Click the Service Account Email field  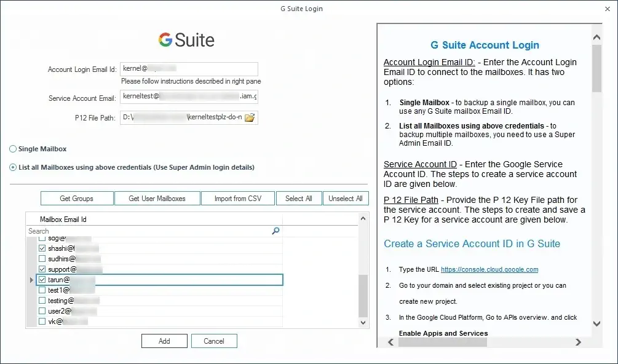click(189, 97)
